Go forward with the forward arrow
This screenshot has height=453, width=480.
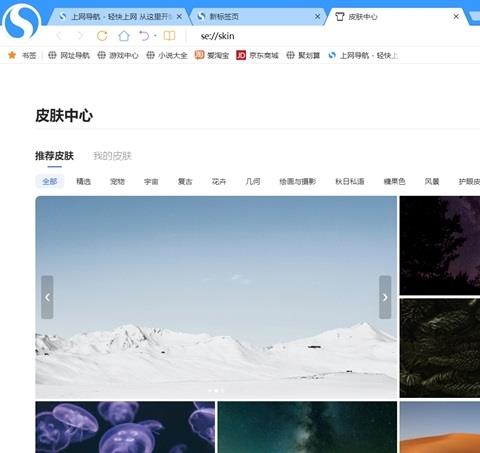[x=80, y=36]
